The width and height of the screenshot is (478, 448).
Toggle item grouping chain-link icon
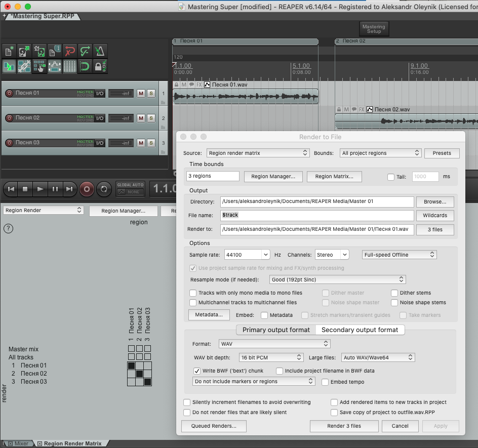(24, 66)
